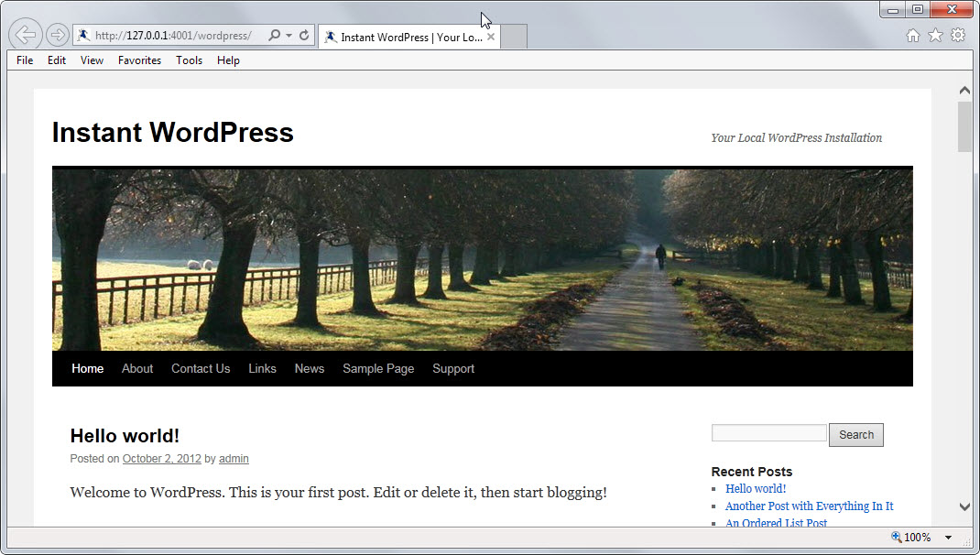980x555 pixels.
Task: Click the Search button
Action: click(856, 435)
